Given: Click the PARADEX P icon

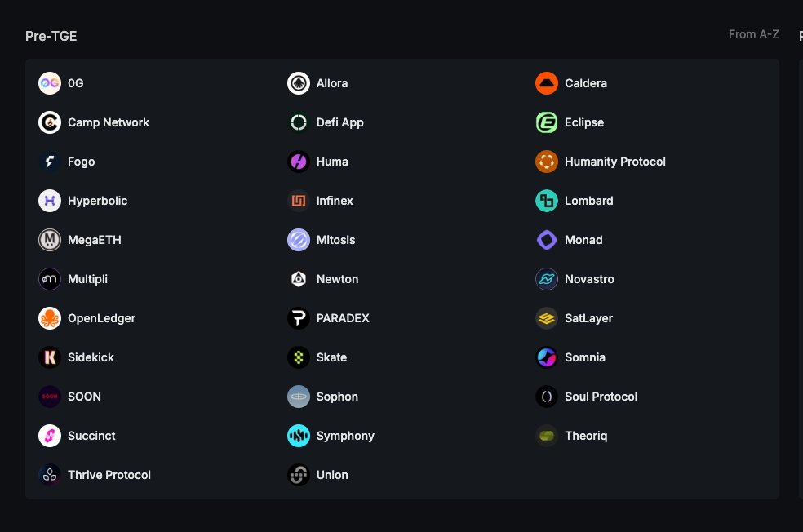Looking at the screenshot, I should [299, 318].
